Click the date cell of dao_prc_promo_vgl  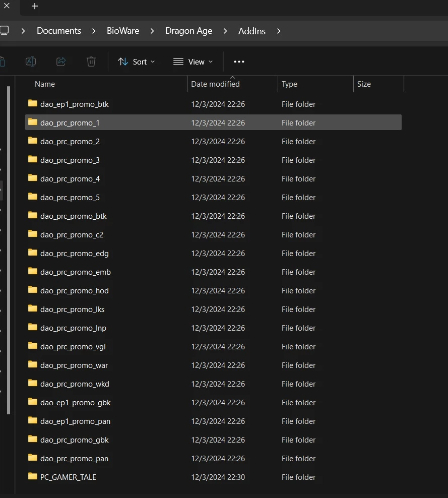pyautogui.click(x=218, y=347)
